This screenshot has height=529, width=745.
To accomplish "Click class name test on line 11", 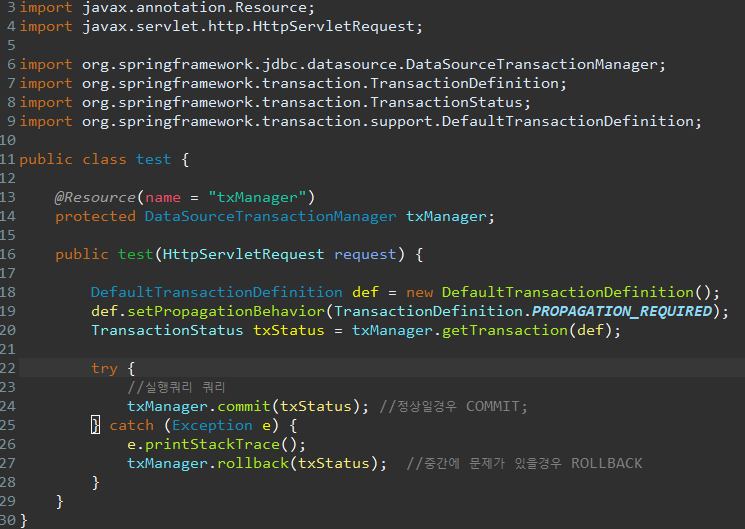I will coord(153,159).
